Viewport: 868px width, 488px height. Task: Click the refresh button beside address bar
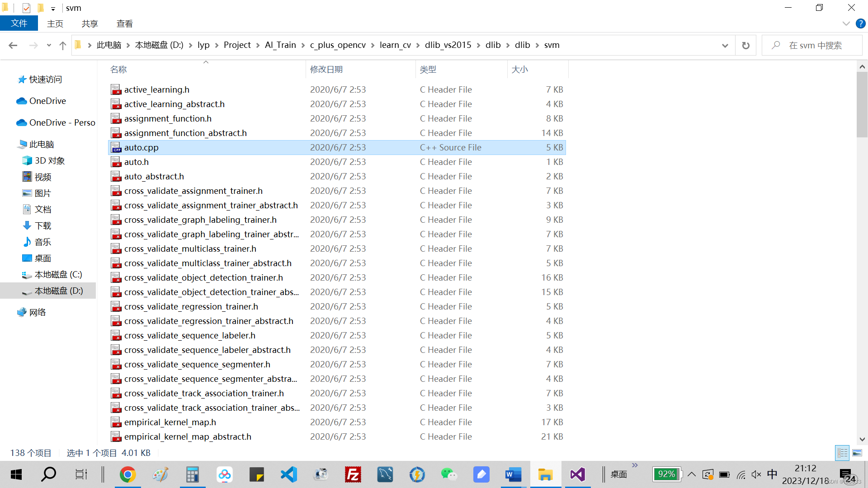click(745, 45)
